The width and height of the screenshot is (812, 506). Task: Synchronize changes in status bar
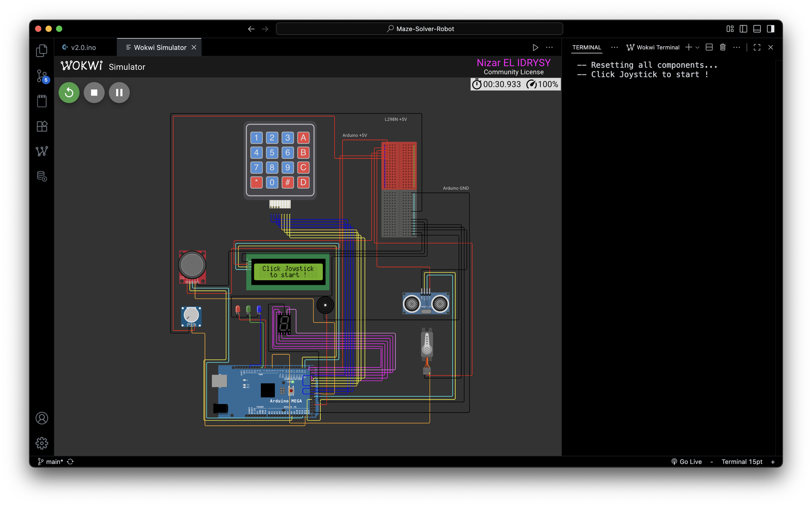pyautogui.click(x=70, y=462)
